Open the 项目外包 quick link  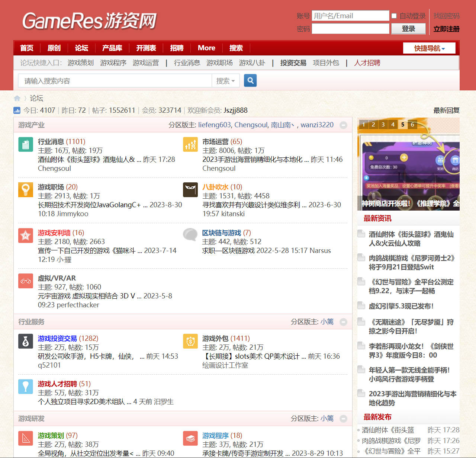coord(326,63)
